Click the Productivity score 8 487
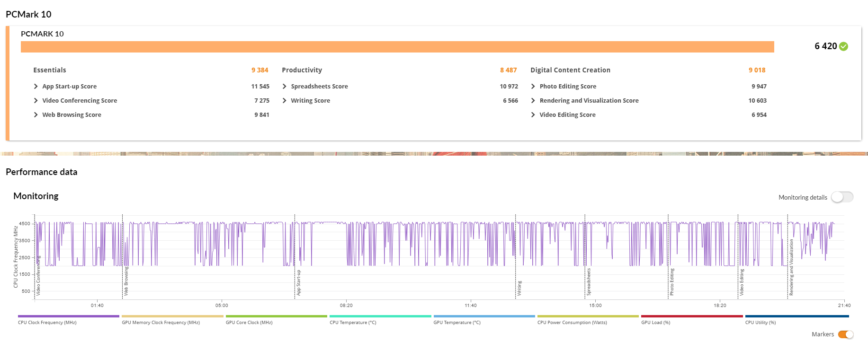 (x=509, y=70)
